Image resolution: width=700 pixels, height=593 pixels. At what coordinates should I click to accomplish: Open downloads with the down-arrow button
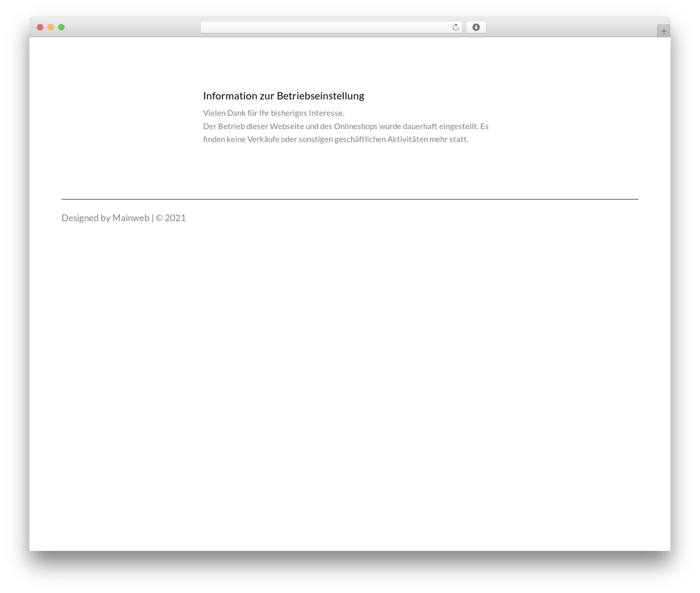tap(476, 27)
